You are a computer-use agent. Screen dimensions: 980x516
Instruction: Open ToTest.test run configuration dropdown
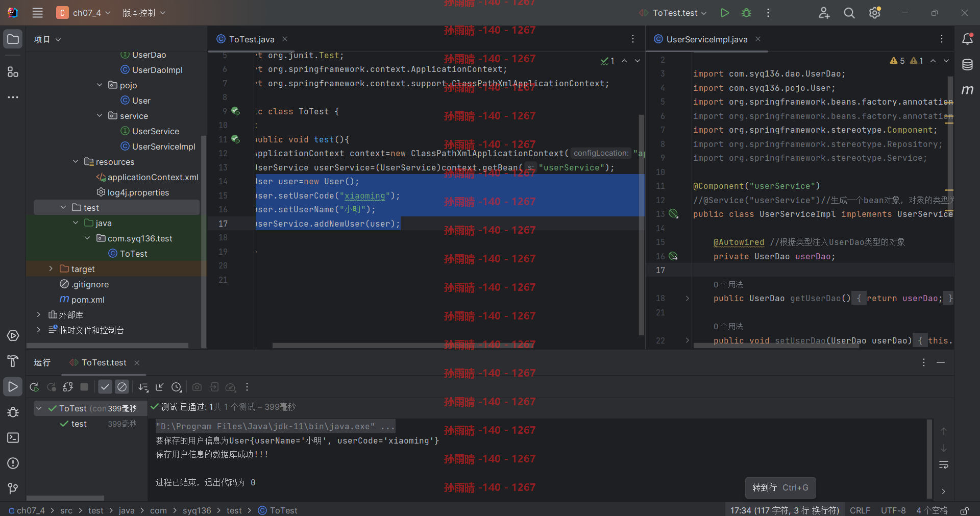[673, 13]
